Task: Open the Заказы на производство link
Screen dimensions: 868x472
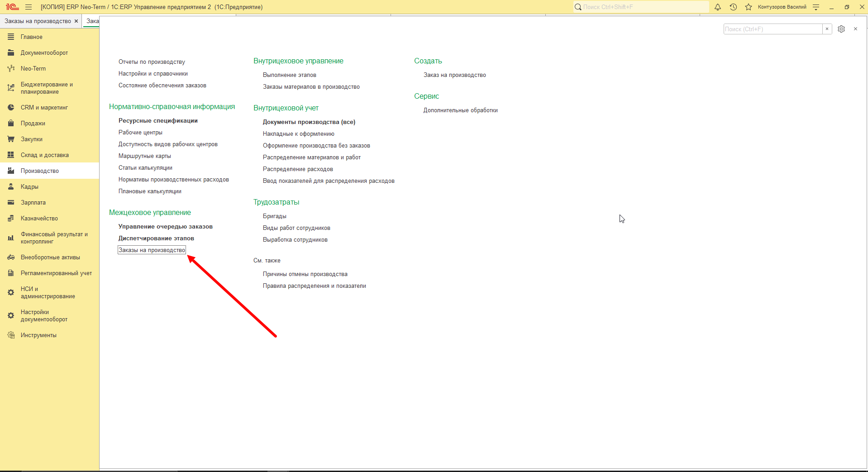Action: tap(152, 250)
